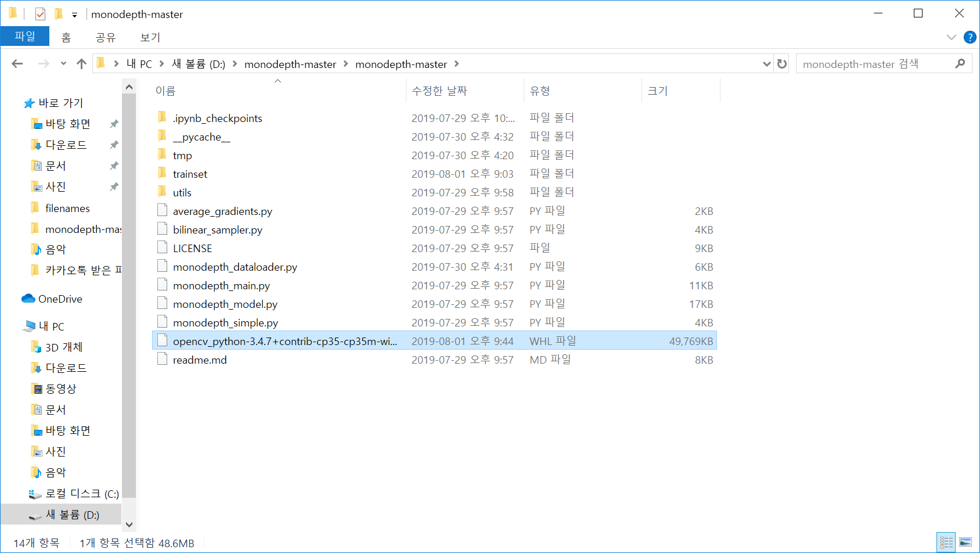This screenshot has width=980, height=553.
Task: Click the Properties quick access icon
Action: pos(40,14)
